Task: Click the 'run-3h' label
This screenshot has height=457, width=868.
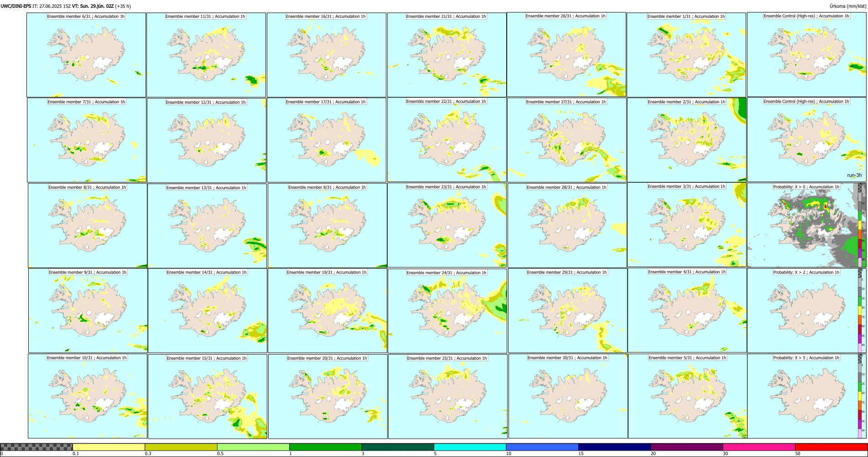Action: [854, 175]
